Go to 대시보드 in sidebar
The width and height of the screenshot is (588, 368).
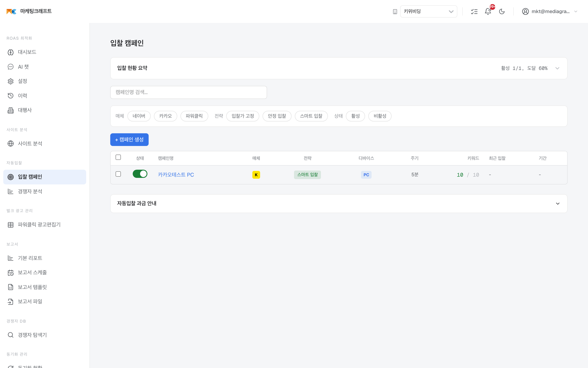(x=45, y=52)
